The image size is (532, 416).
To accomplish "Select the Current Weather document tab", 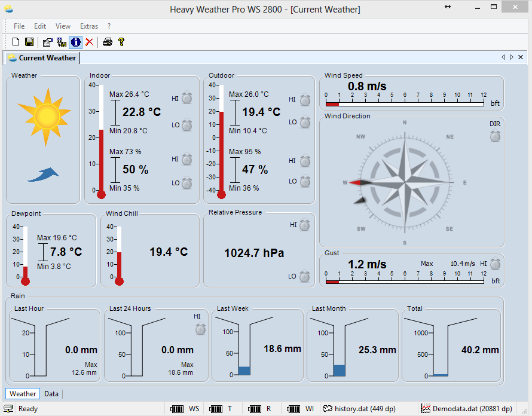I will click(x=42, y=58).
